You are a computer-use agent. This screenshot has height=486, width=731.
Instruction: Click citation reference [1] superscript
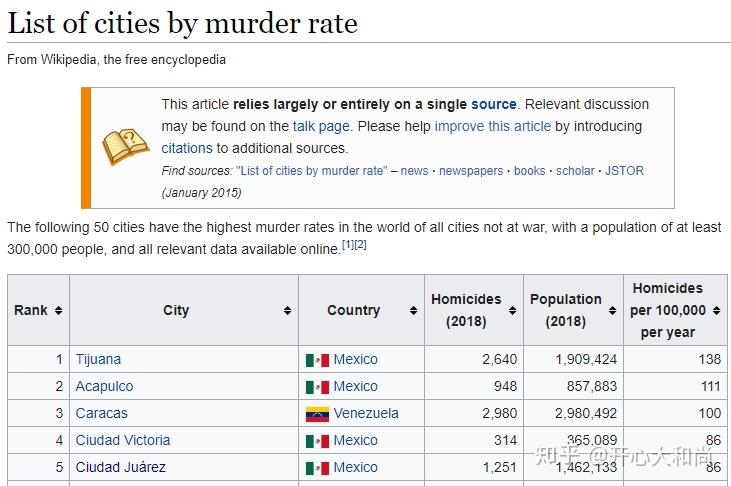[348, 244]
